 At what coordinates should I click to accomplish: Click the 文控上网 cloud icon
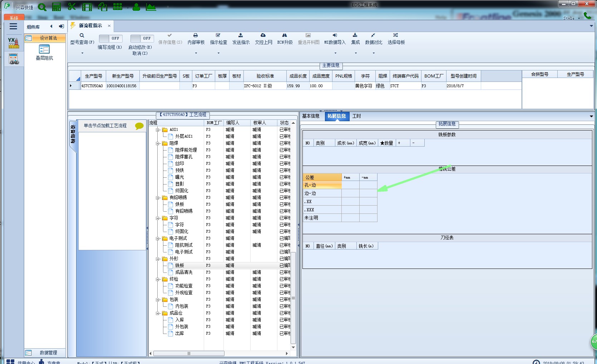(263, 35)
